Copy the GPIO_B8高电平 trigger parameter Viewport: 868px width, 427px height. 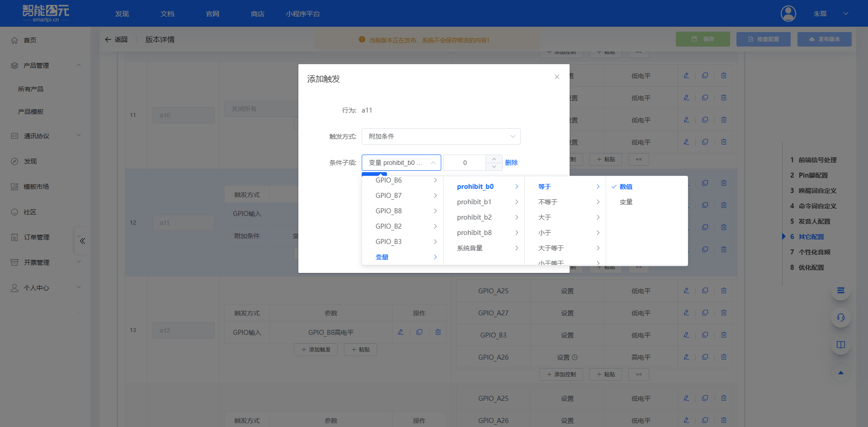coord(419,332)
